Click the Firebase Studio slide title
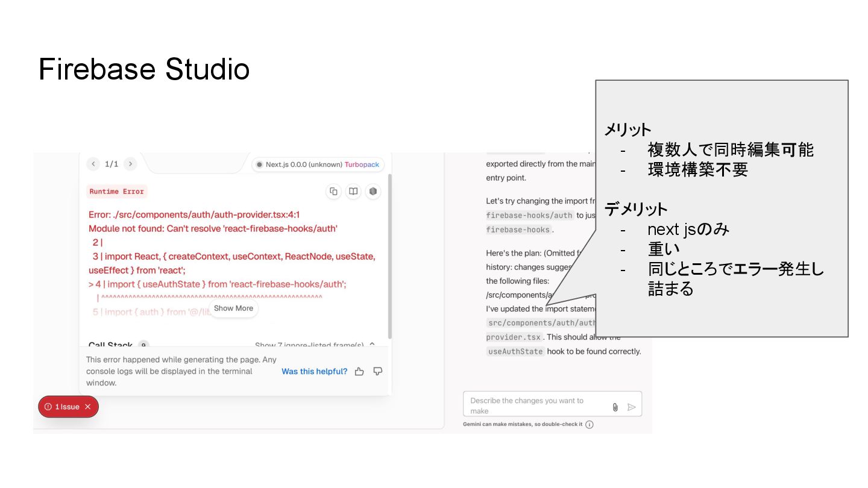The width and height of the screenshot is (868, 488). [144, 69]
